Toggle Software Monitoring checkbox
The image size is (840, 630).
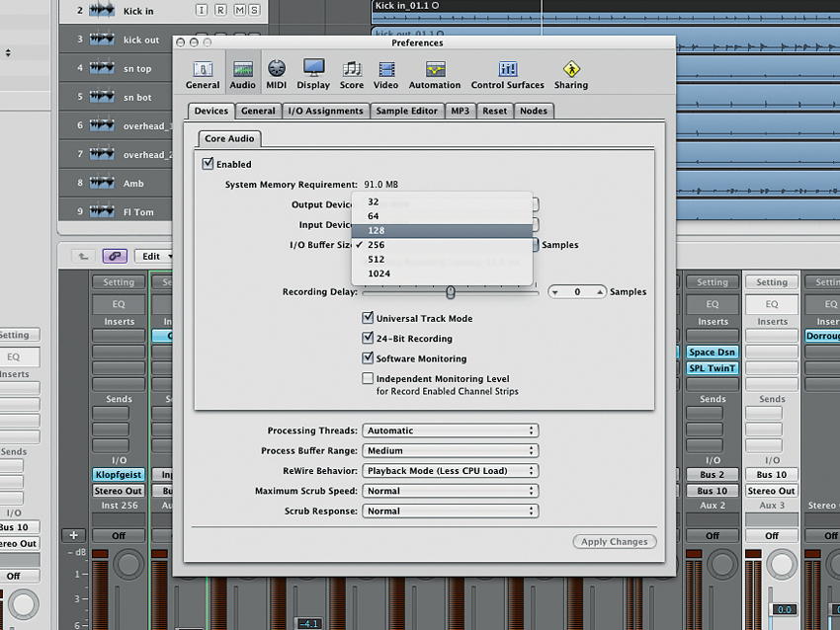[368, 357]
